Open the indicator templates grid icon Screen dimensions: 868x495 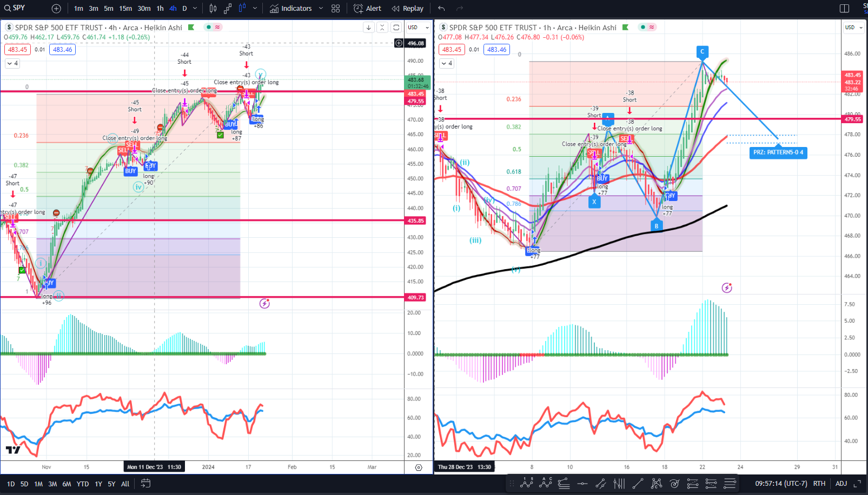336,9
